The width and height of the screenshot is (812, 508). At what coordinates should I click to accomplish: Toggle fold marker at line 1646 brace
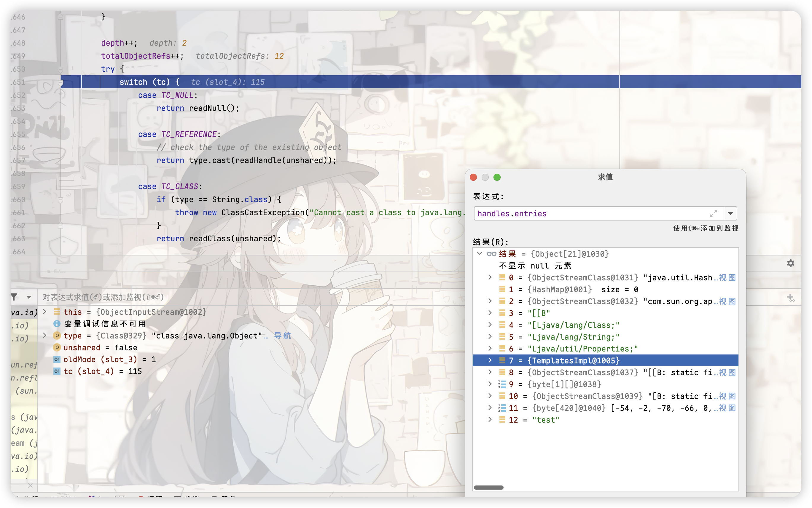click(60, 17)
